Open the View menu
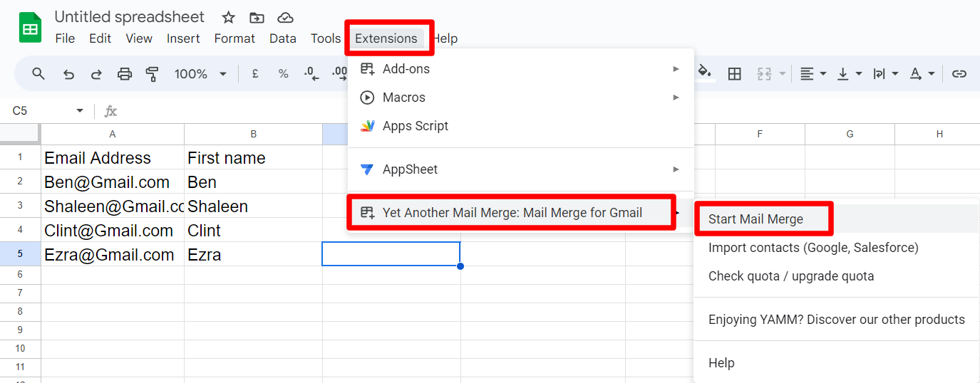Screen dimensions: 980x383 139,38
